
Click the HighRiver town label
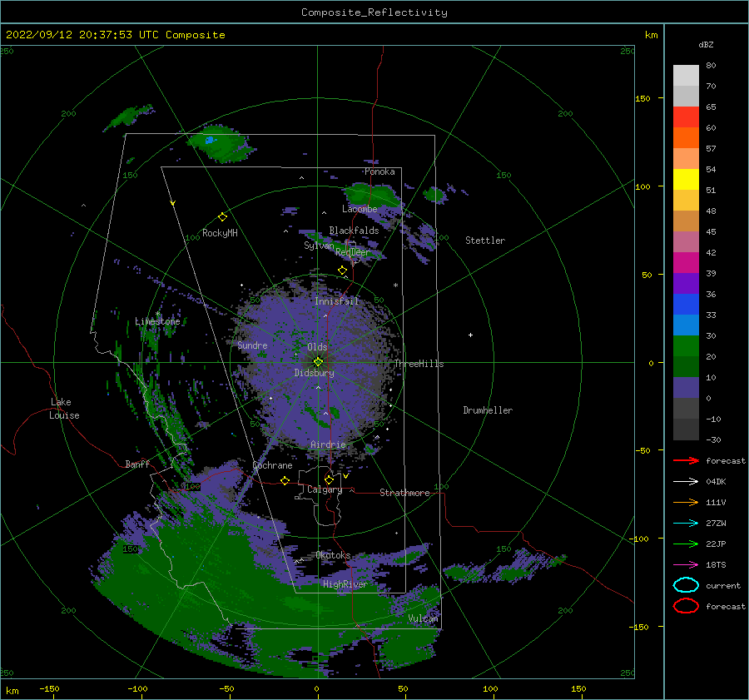345,584
